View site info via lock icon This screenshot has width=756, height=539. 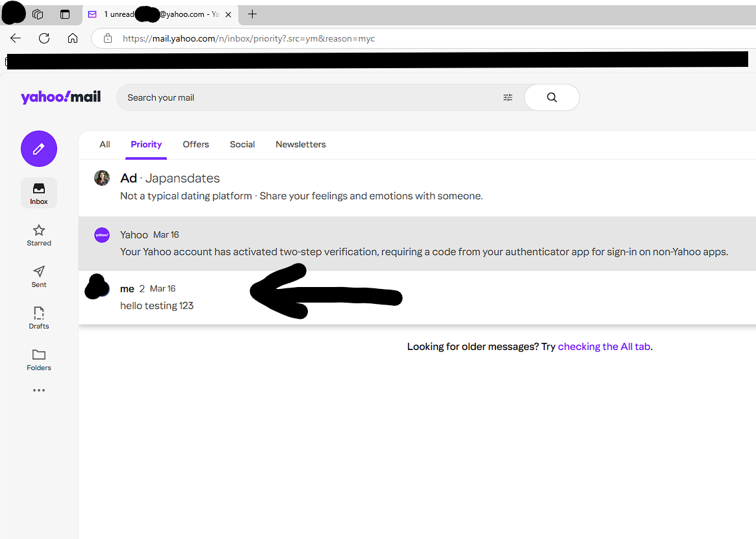tap(108, 38)
